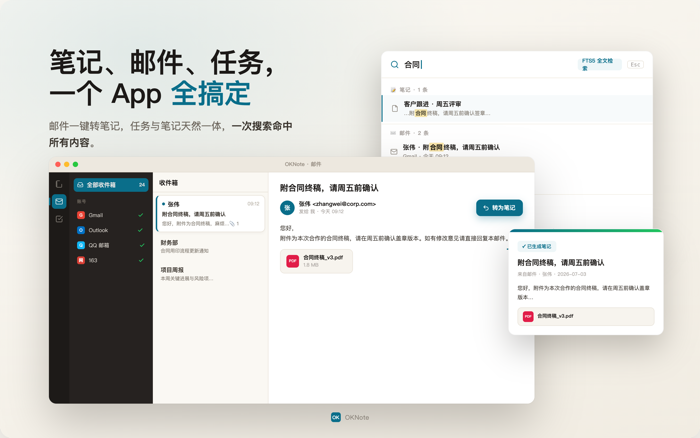Click the green maximize button of OKNote window
The height and width of the screenshot is (438, 700).
coord(75,164)
